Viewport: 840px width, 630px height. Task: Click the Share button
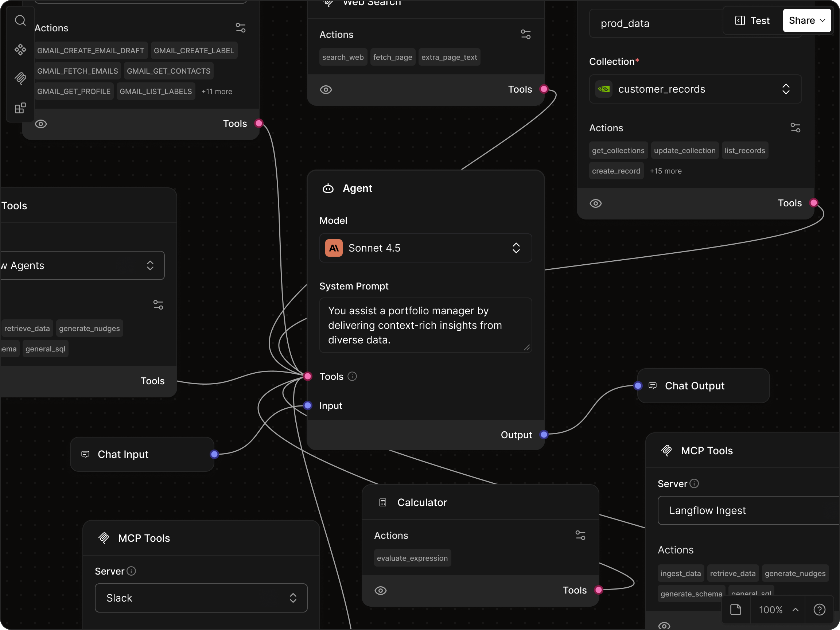pos(806,20)
